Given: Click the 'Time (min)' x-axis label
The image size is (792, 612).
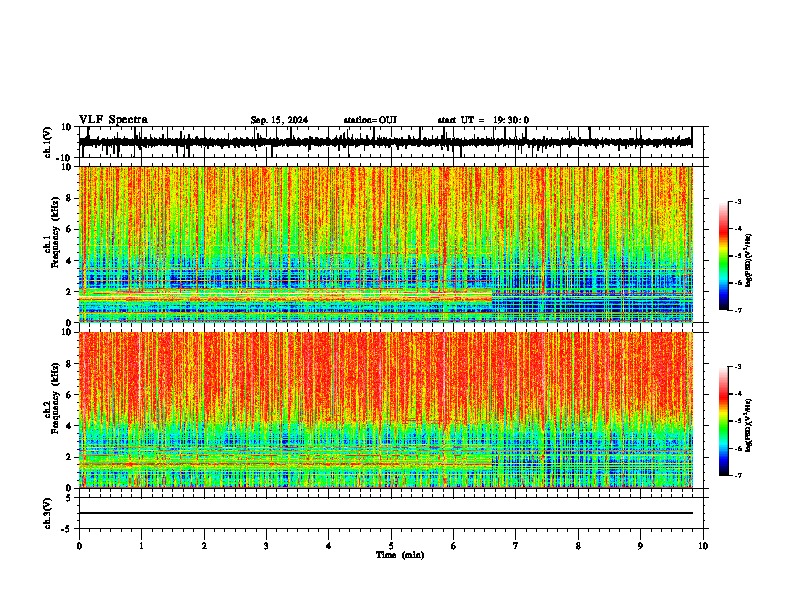Looking at the screenshot, I should pos(400,555).
